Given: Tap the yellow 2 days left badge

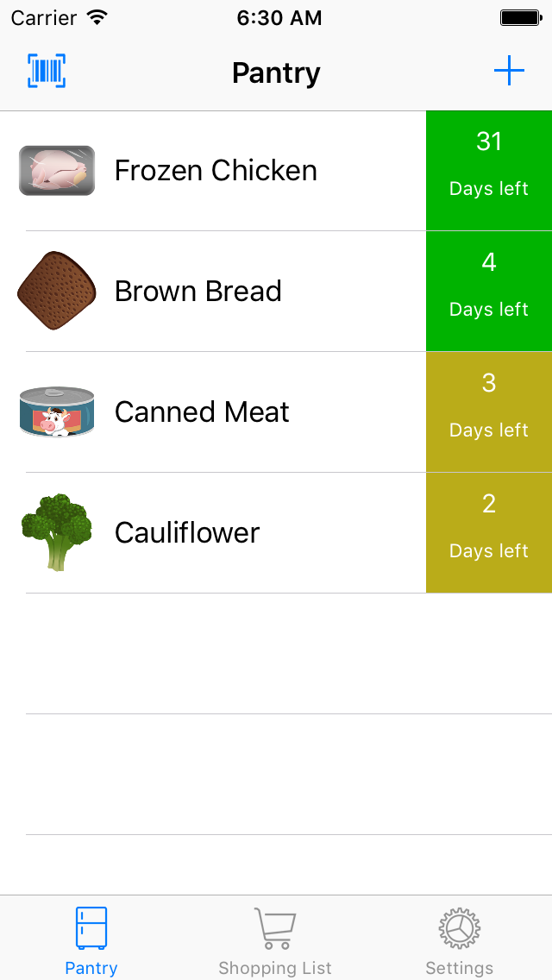Looking at the screenshot, I should pyautogui.click(x=489, y=533).
